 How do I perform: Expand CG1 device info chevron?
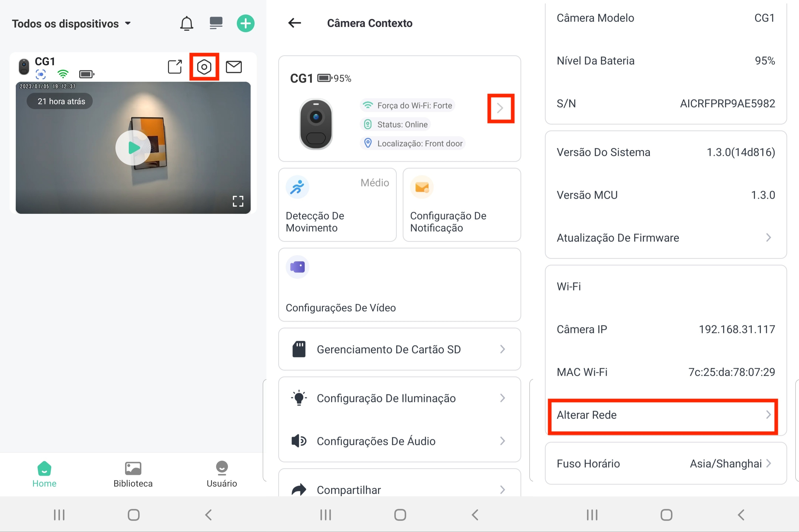[501, 108]
